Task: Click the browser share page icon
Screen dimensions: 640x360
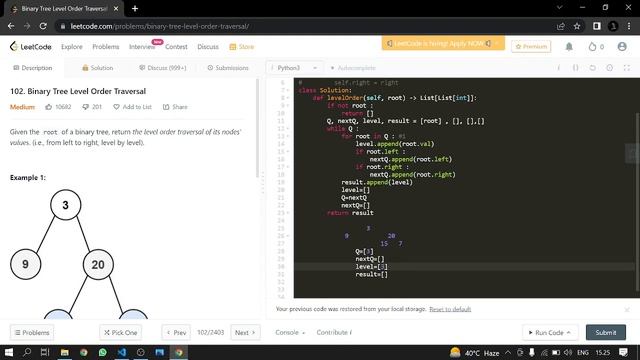Action: point(560,26)
